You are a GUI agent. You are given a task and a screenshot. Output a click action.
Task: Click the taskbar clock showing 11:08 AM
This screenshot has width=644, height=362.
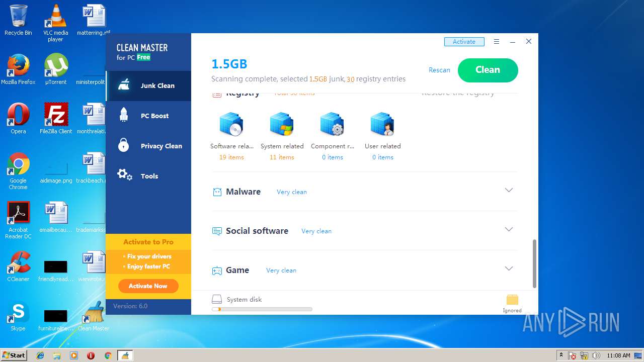tap(618, 355)
